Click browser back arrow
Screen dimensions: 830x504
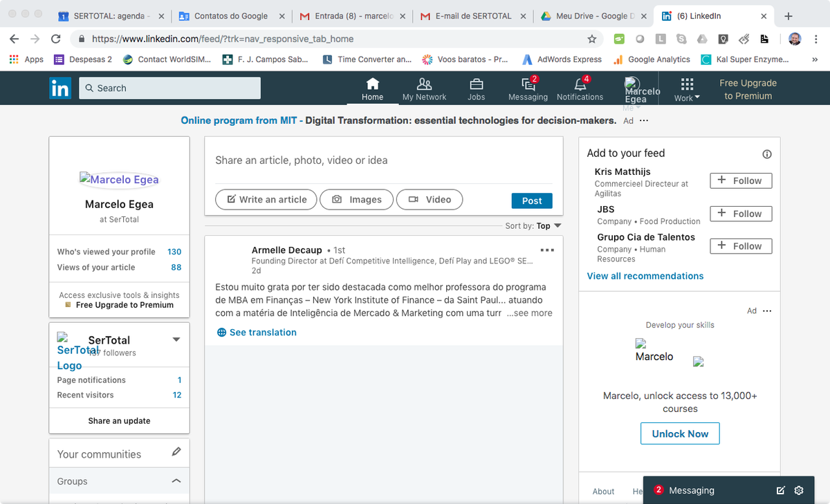tap(15, 39)
